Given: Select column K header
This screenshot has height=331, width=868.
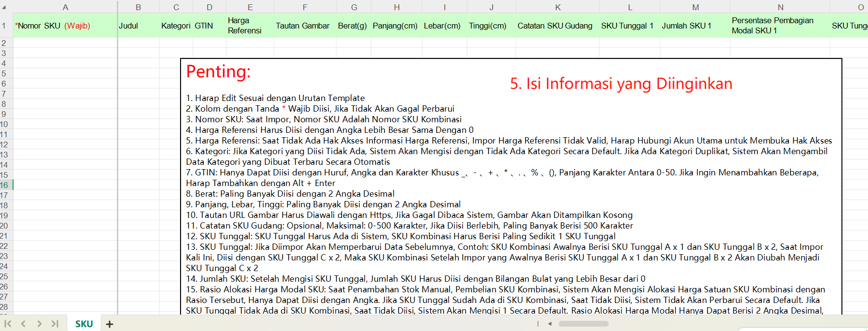Looking at the screenshot, I should 558,7.
